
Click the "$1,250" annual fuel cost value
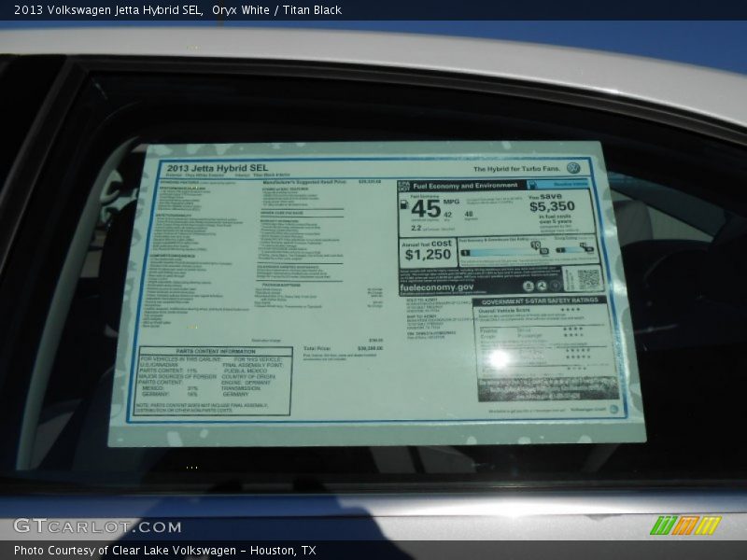(x=428, y=255)
